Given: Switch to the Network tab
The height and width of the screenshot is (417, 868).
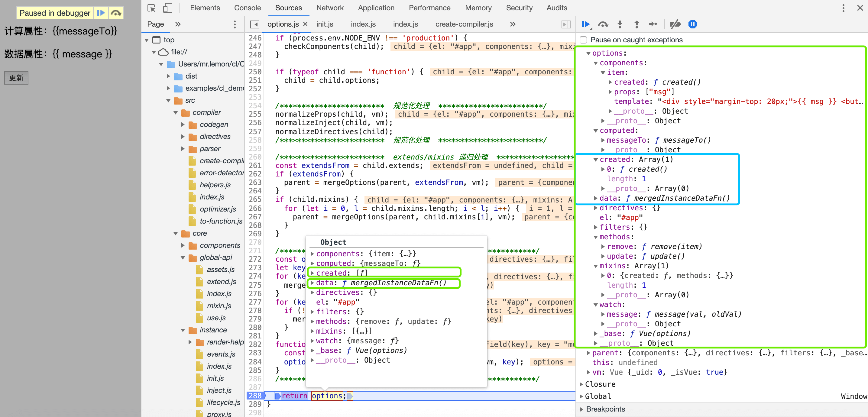Looking at the screenshot, I should pyautogui.click(x=329, y=8).
